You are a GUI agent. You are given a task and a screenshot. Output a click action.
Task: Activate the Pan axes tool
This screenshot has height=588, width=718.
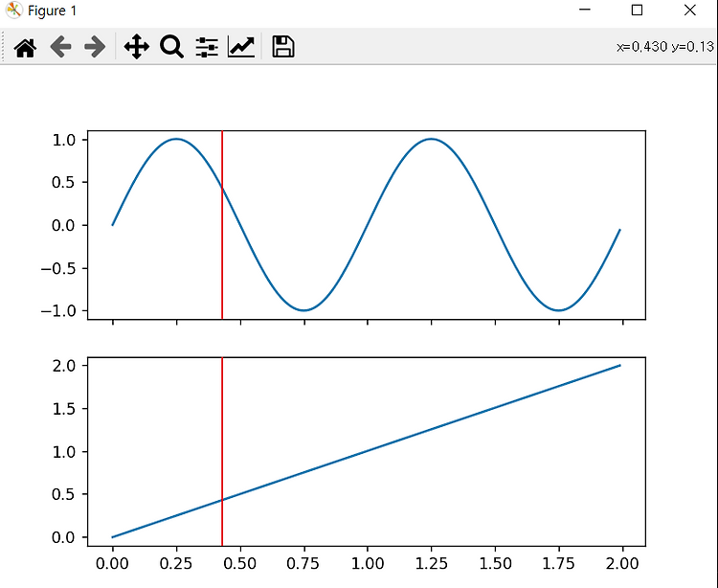coord(137,47)
